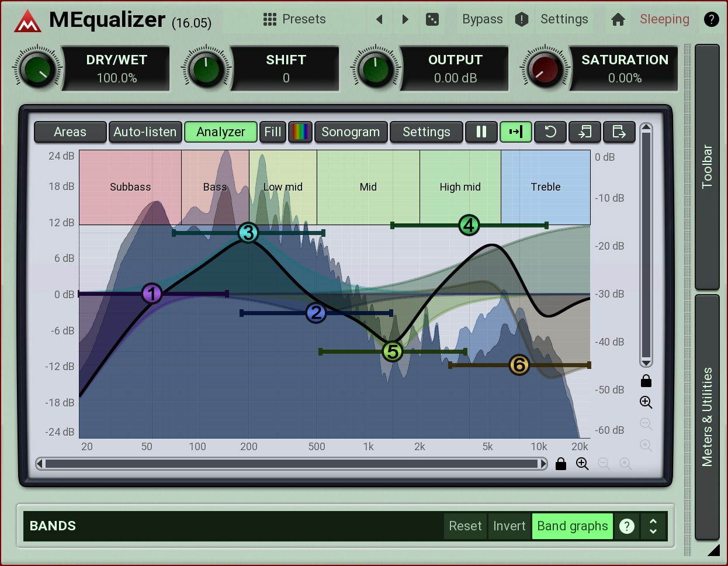Click the resize corner triangle icon
Screen dimensions: 728x566
pyautogui.click(x=713, y=550)
